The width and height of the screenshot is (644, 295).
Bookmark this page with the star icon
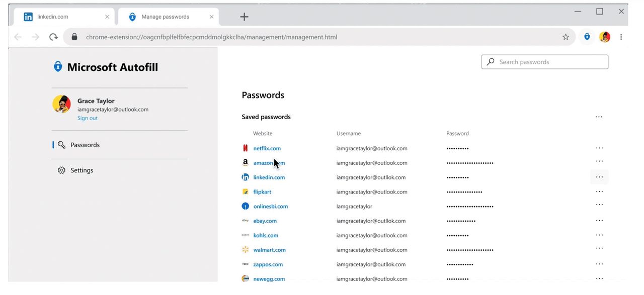click(x=566, y=37)
